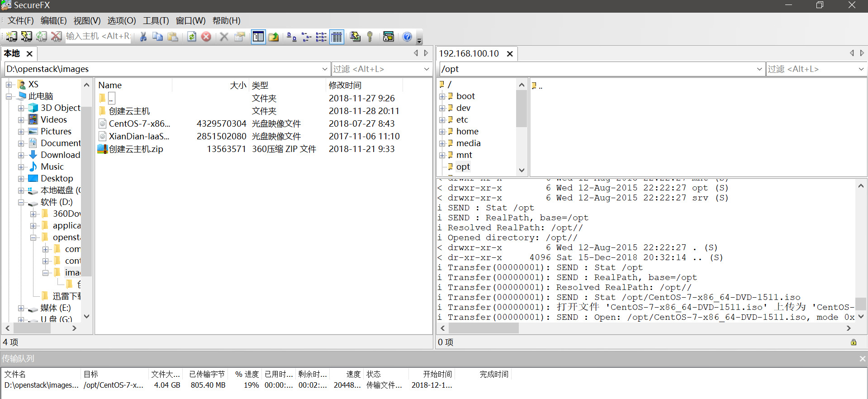Expand the remote etc folder node
Image resolution: width=868 pixels, height=399 pixels.
(442, 120)
